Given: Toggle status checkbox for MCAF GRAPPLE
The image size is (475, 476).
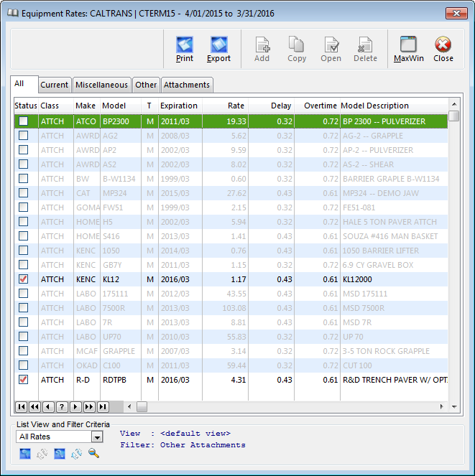Looking at the screenshot, I should (x=24, y=351).
